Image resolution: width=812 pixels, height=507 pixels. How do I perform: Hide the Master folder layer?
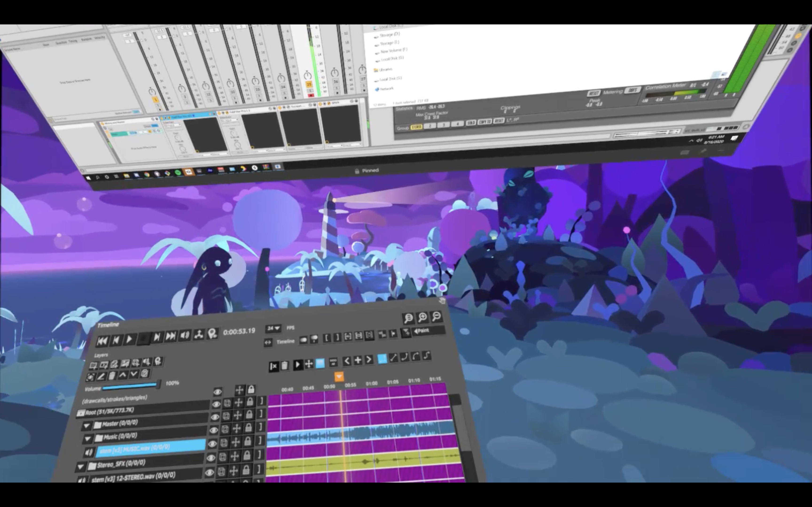pyautogui.click(x=215, y=418)
